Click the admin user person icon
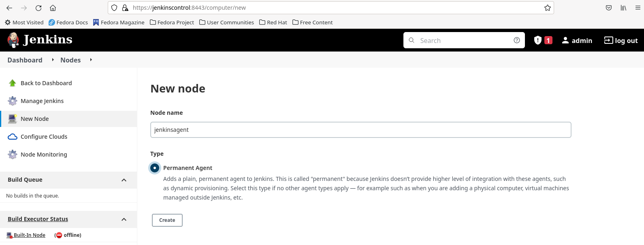Viewport: 644px width, 245px height. 565,40
